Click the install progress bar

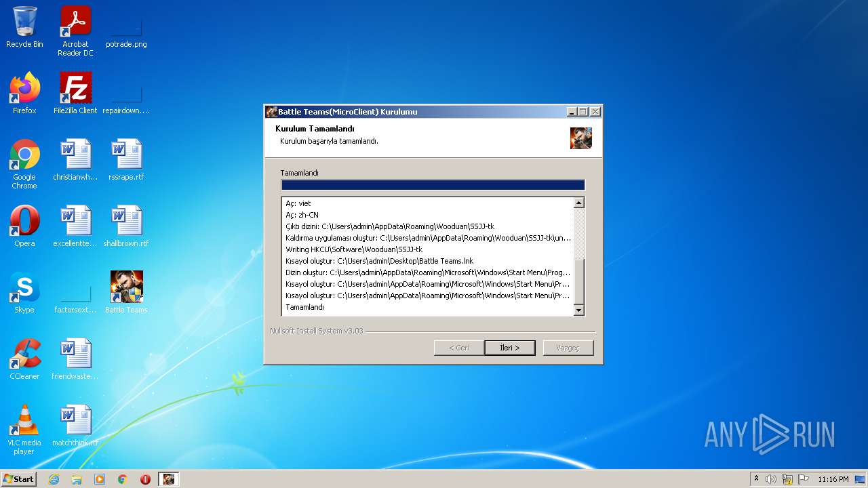point(433,185)
